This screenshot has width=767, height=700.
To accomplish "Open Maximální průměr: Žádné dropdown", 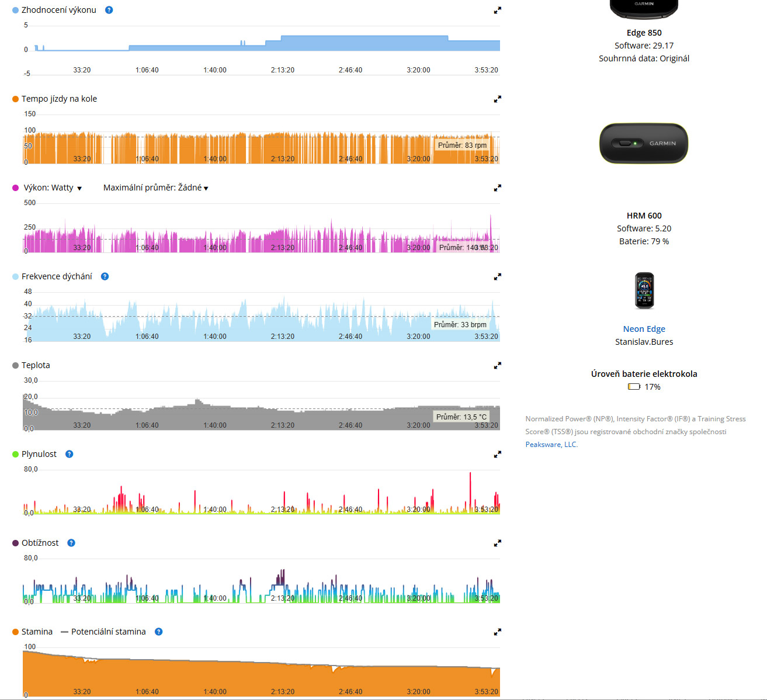I will click(155, 188).
